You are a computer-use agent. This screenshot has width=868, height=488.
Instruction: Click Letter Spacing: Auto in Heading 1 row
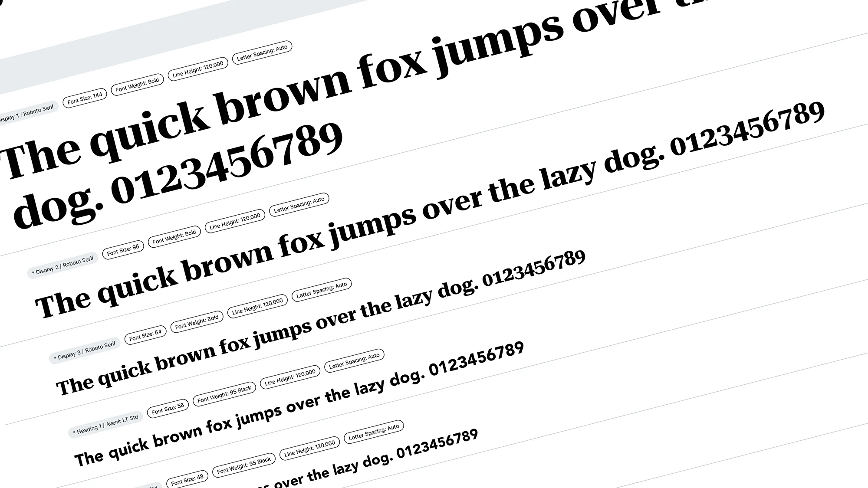click(x=354, y=361)
